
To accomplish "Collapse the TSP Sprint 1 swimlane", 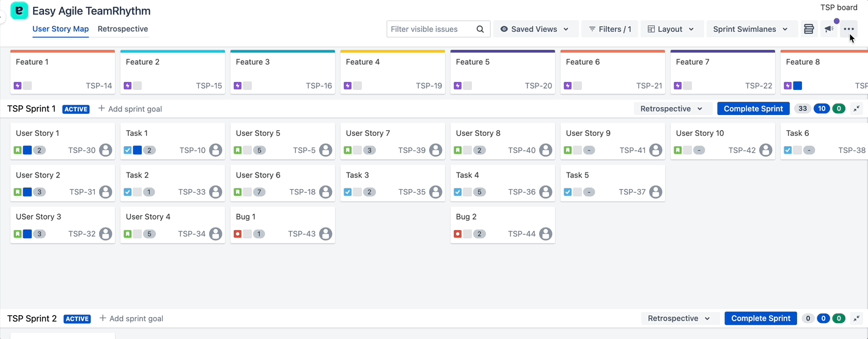I will pyautogui.click(x=856, y=109).
